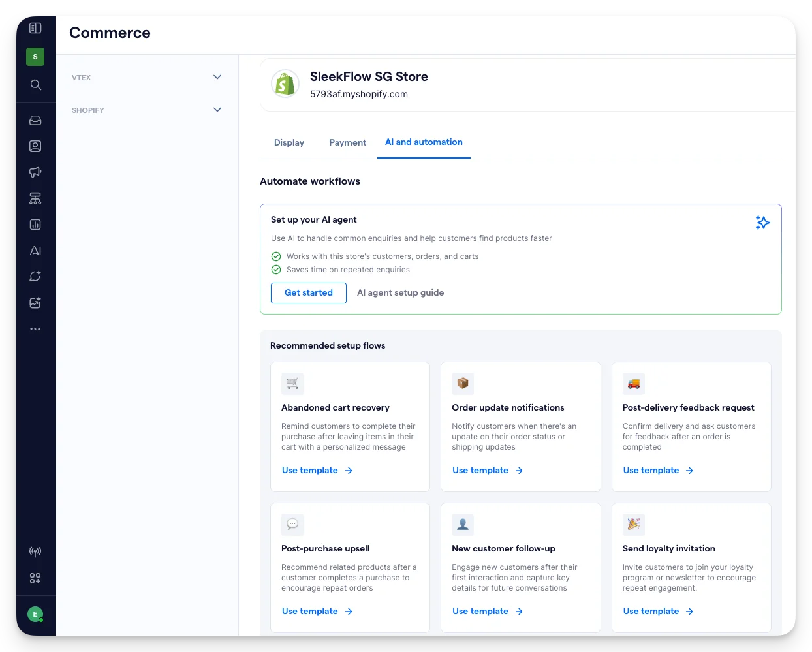Click the Post-delivery feedback truck icon
The image size is (812, 652).
point(634,384)
